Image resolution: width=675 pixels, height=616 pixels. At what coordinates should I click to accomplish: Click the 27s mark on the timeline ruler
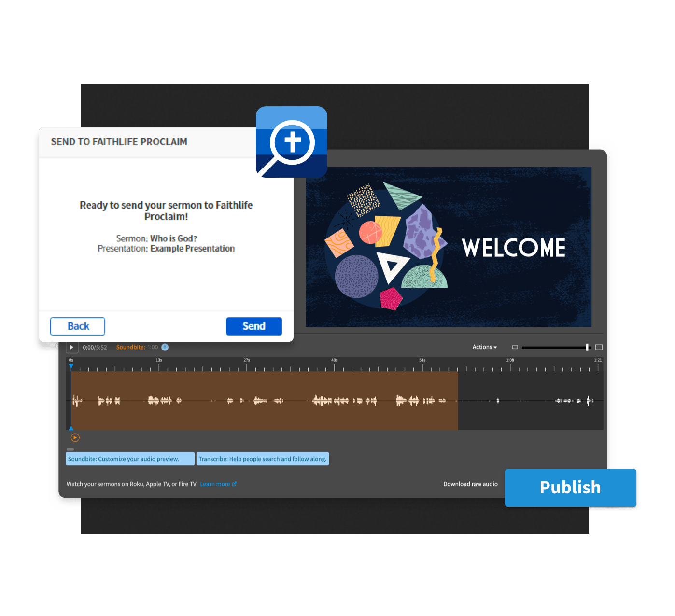(x=247, y=360)
